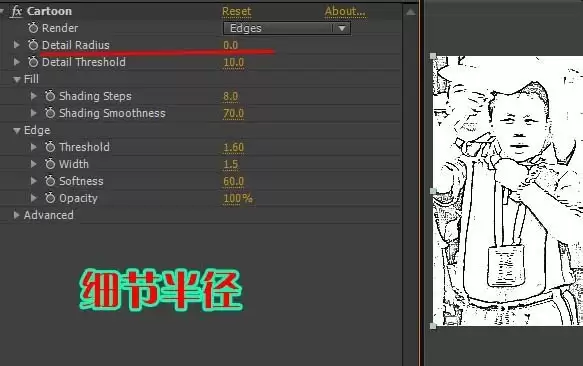
Task: Toggle the Opacity stopwatch icon
Action: click(50, 198)
